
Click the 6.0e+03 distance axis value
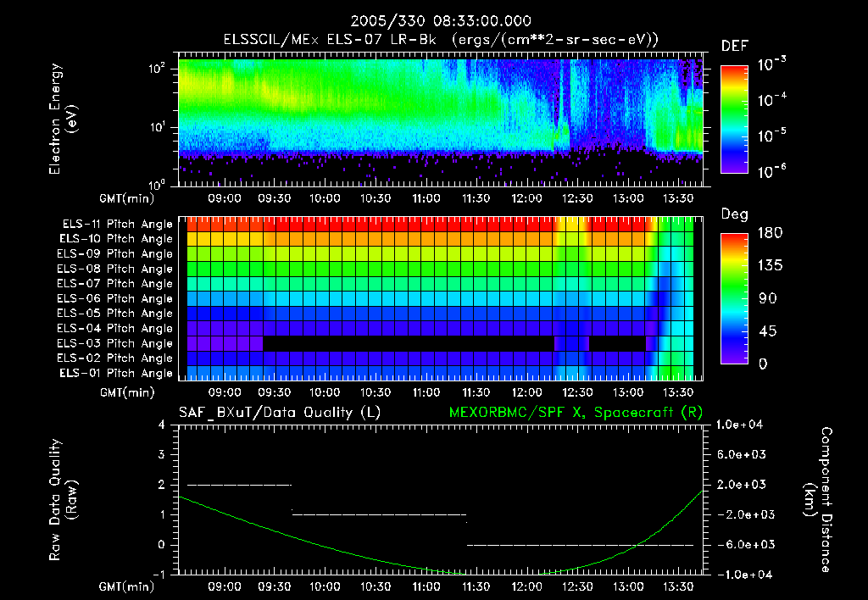(x=741, y=454)
